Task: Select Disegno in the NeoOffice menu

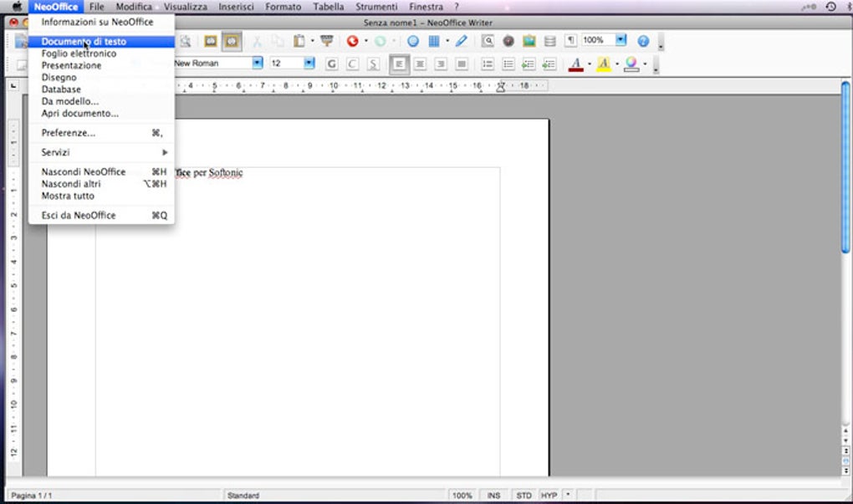Action: (102, 77)
